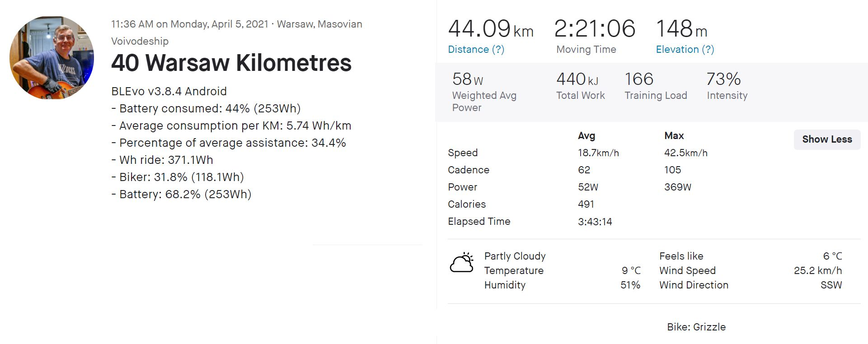Select the 440 kJ Total Work stat
The height and width of the screenshot is (344, 868).
(x=577, y=80)
